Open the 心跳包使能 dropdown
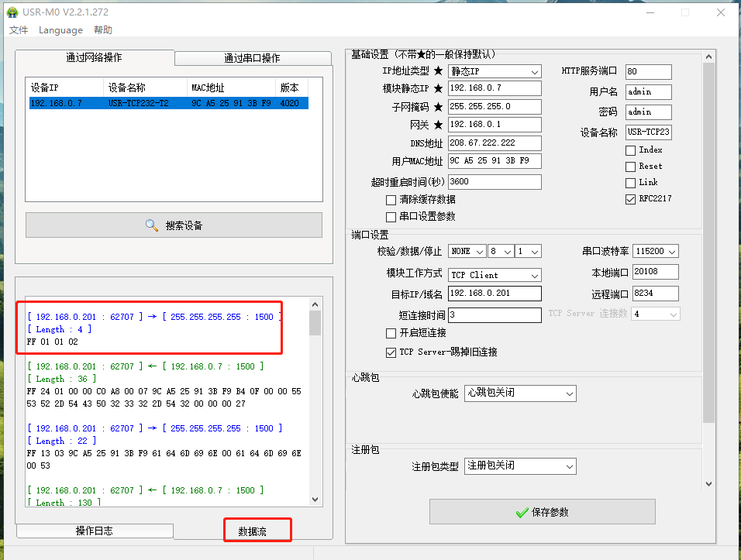 pos(520,393)
